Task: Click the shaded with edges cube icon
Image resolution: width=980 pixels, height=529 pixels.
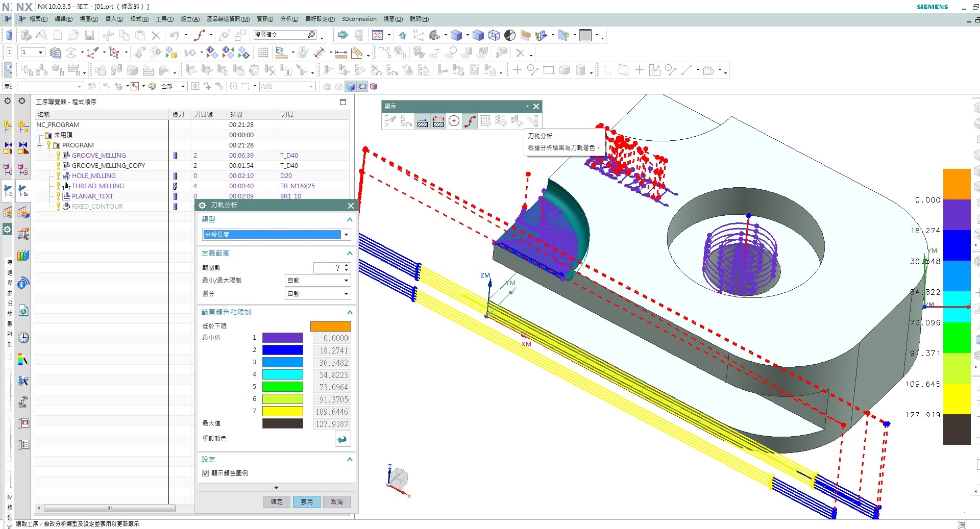Action: [x=456, y=35]
